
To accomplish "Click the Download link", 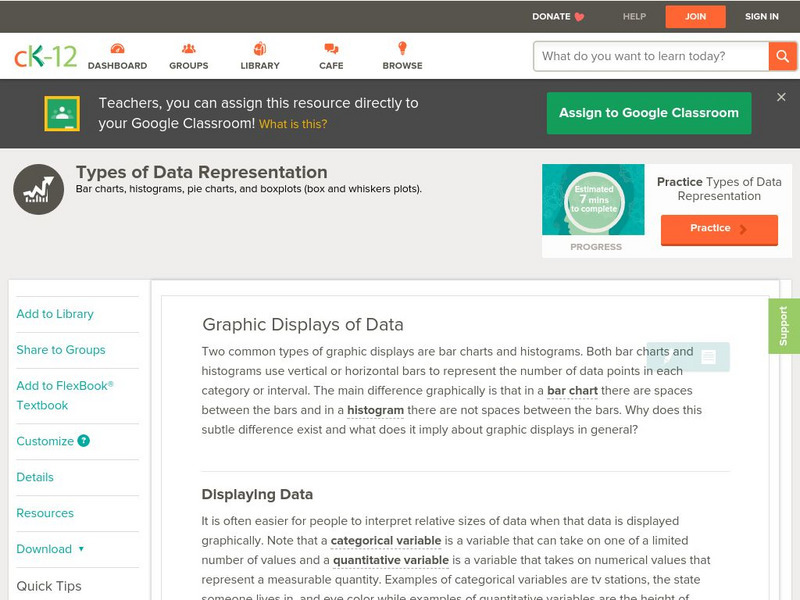I will 44,549.
